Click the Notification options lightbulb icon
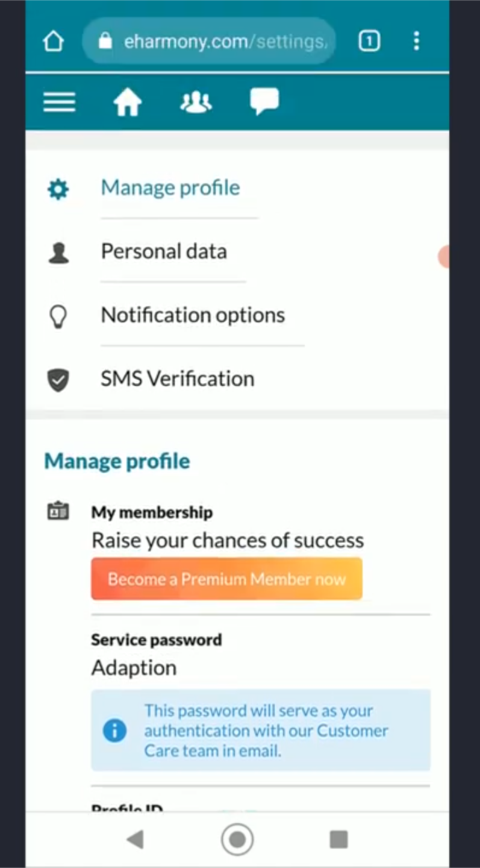This screenshot has width=480, height=868. click(x=58, y=316)
